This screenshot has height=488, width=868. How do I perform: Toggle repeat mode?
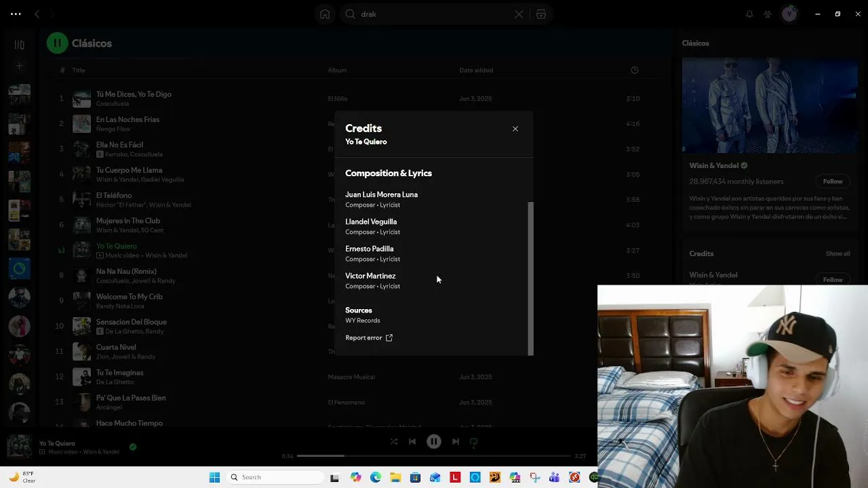point(474,441)
